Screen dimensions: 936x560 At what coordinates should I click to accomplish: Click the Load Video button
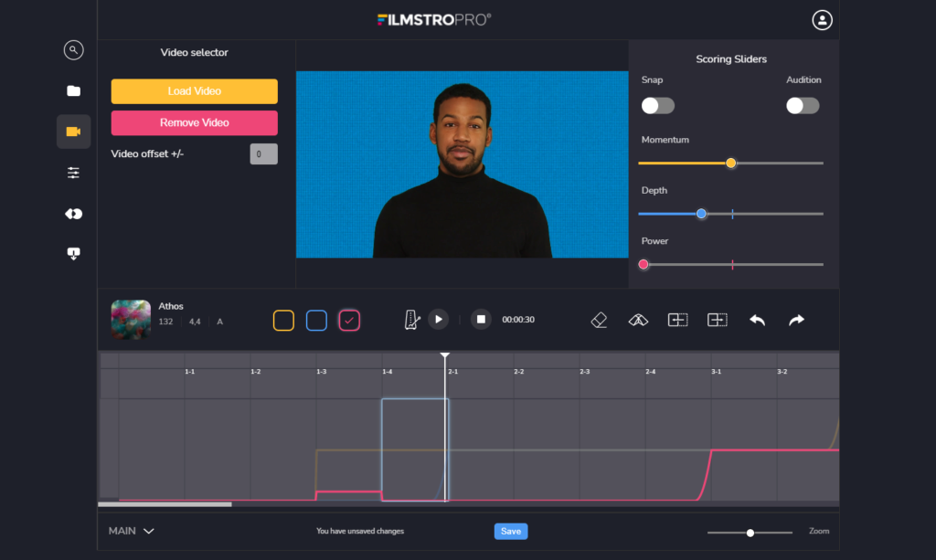pos(194,91)
